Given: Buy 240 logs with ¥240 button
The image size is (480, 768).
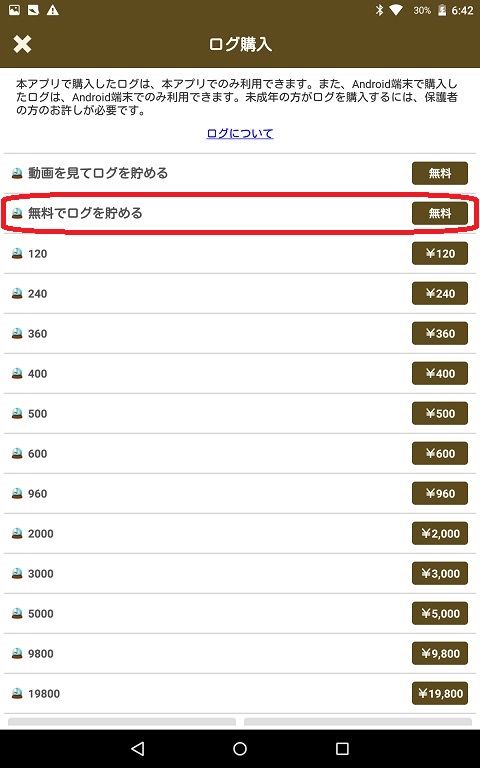Looking at the screenshot, I should pos(439,293).
